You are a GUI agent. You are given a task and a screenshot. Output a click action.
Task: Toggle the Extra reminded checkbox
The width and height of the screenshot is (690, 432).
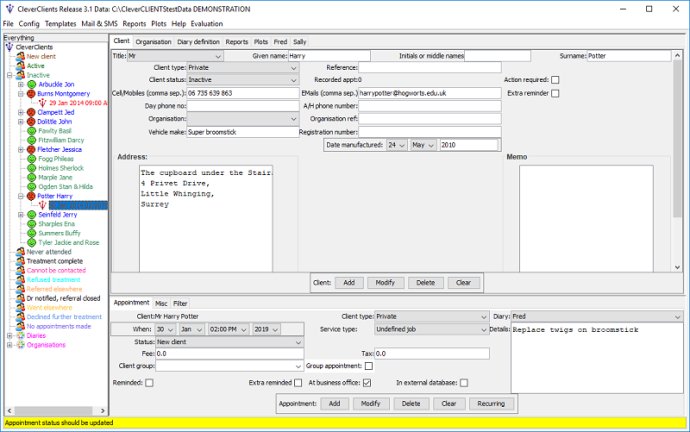point(298,383)
